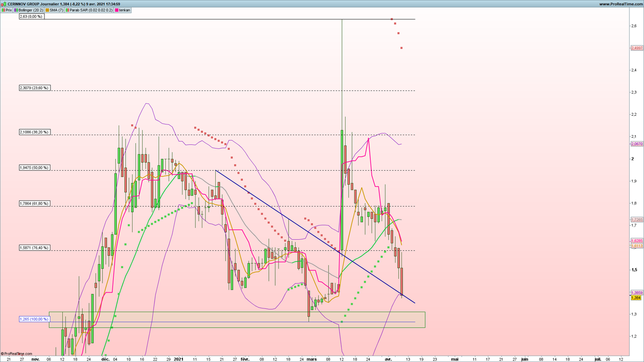The width and height of the screenshot is (644, 362).
Task: Click the févr. month label on time axis
Action: [x=245, y=358]
